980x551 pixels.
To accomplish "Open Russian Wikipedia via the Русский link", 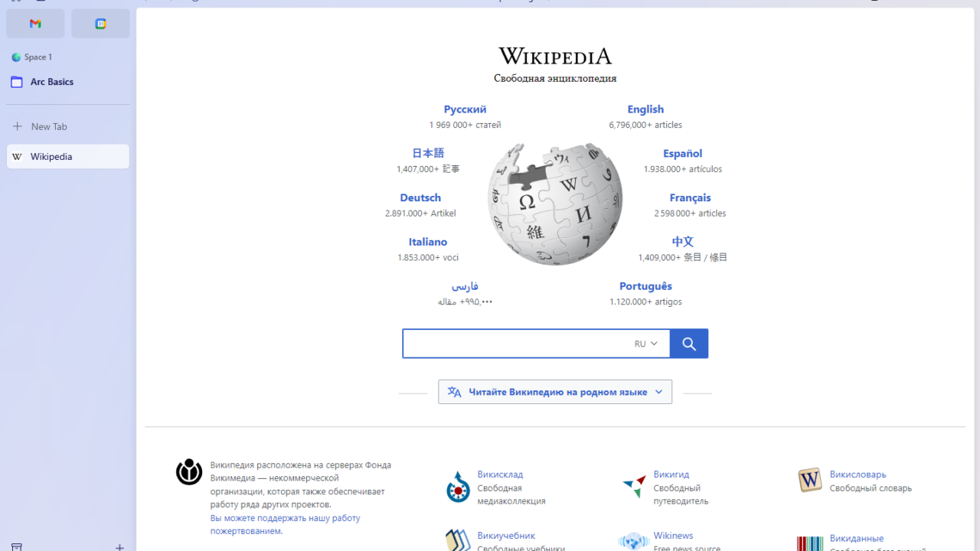I will (x=465, y=109).
